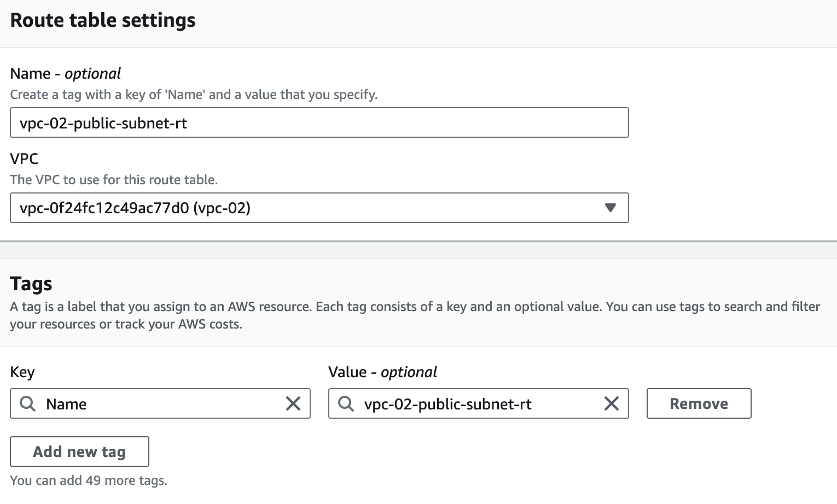This screenshot has height=504, width=837.
Task: Click Remove to delete the Name tag
Action: pyautogui.click(x=699, y=404)
